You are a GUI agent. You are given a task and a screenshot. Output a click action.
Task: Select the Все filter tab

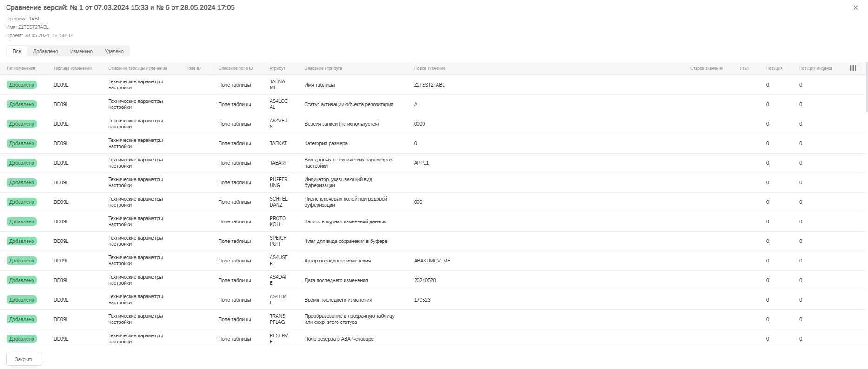(17, 51)
